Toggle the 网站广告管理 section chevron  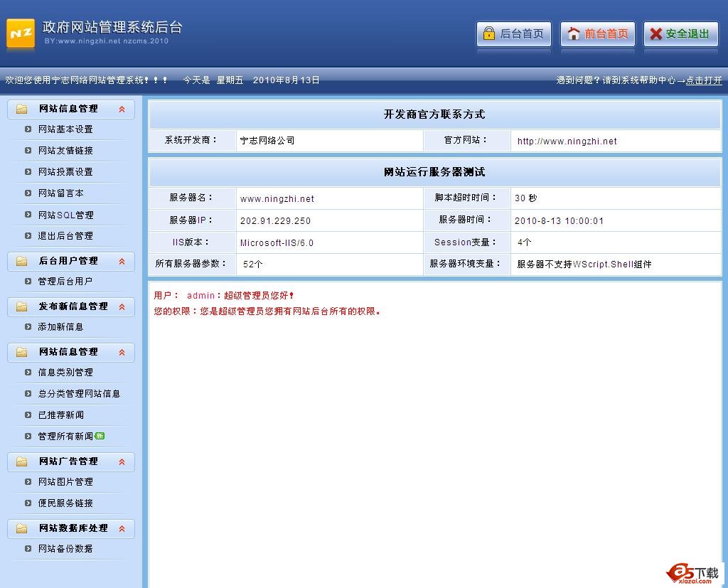pos(122,461)
